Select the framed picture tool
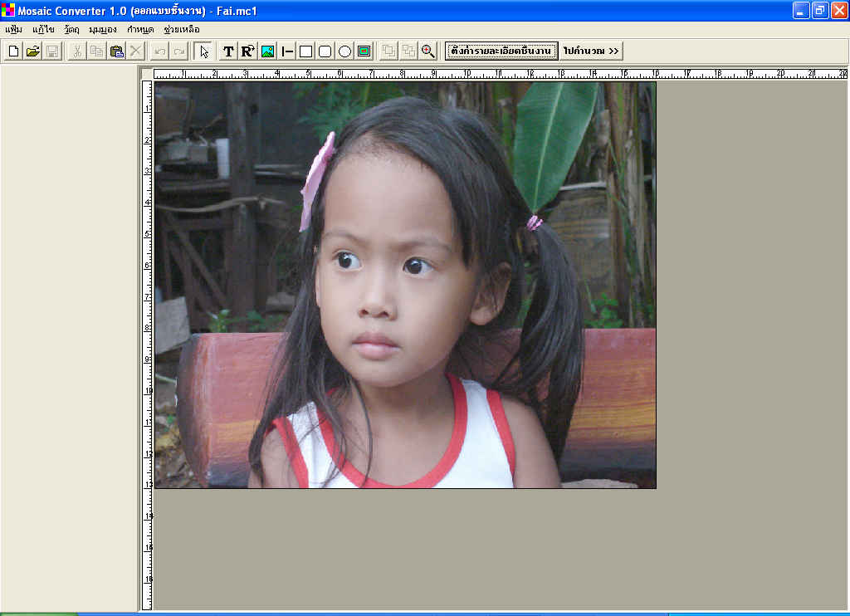The image size is (850, 616). tap(364, 51)
